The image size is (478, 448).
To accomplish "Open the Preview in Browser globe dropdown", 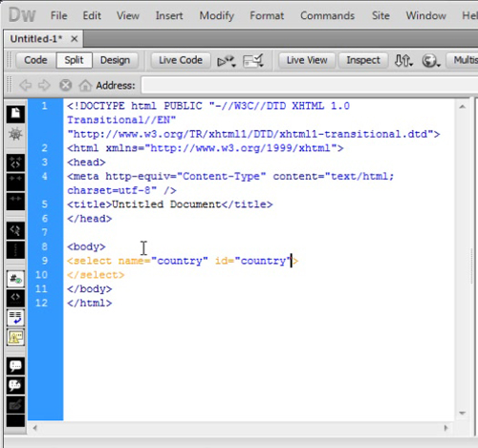I will coord(431,60).
